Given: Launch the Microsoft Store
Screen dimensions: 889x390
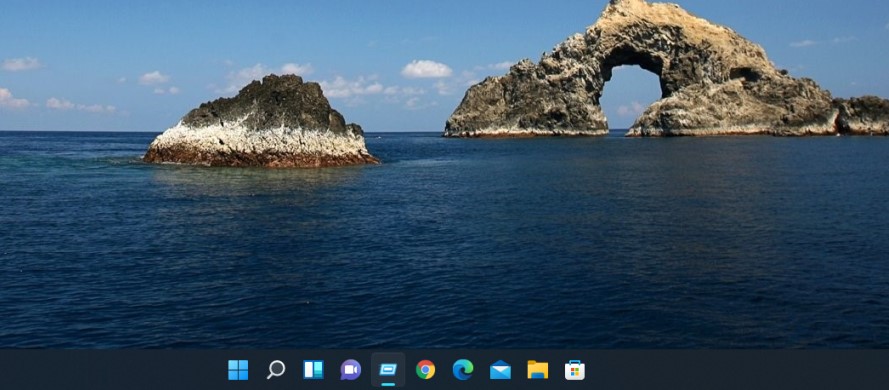Looking at the screenshot, I should [575, 370].
